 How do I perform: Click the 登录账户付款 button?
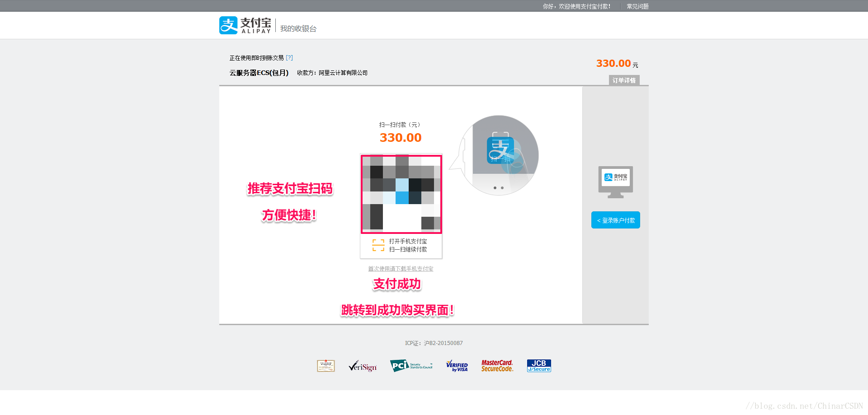pyautogui.click(x=616, y=220)
